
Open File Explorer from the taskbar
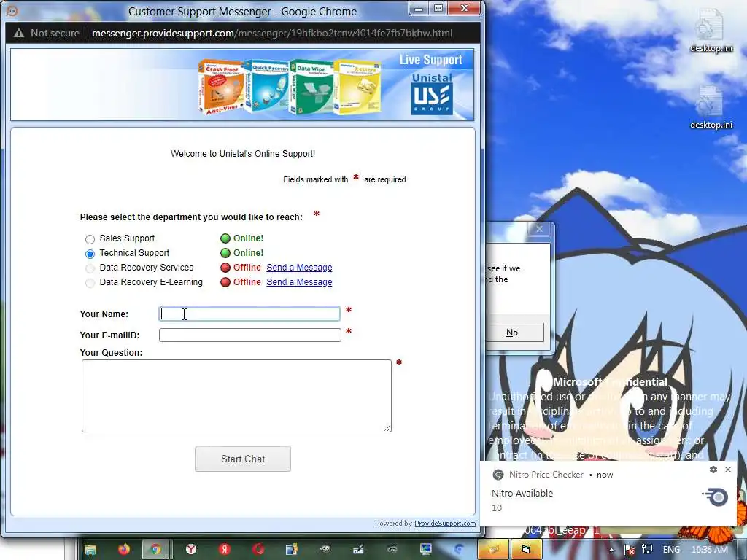pyautogui.click(x=90, y=550)
